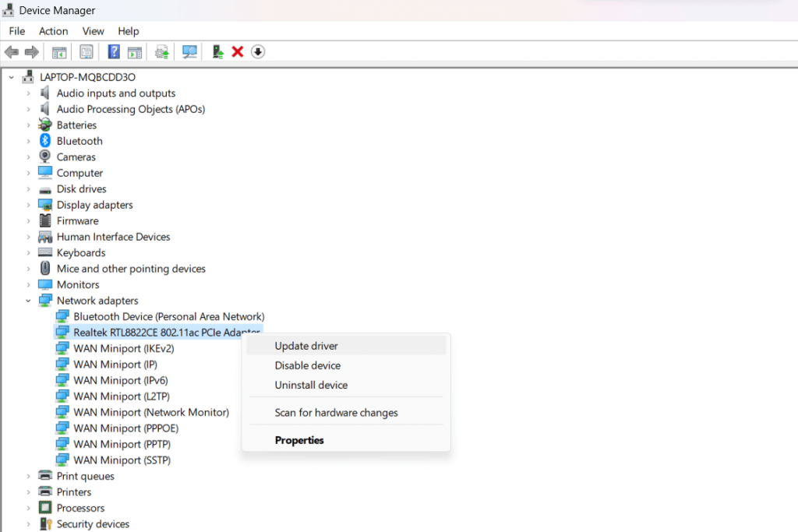This screenshot has height=532, width=798.
Task: Click the Back arrow in the toolbar
Action: [x=12, y=52]
